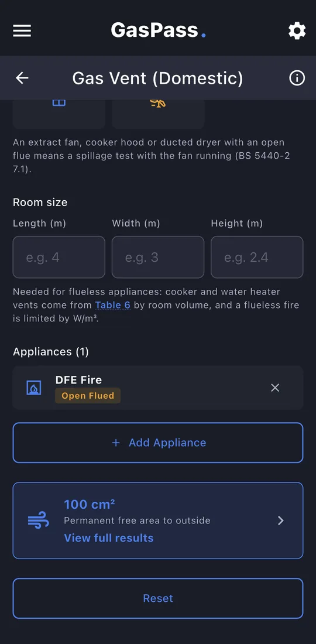Screen dimensions: 316x644
Task: Click the Reset button
Action: [158, 598]
